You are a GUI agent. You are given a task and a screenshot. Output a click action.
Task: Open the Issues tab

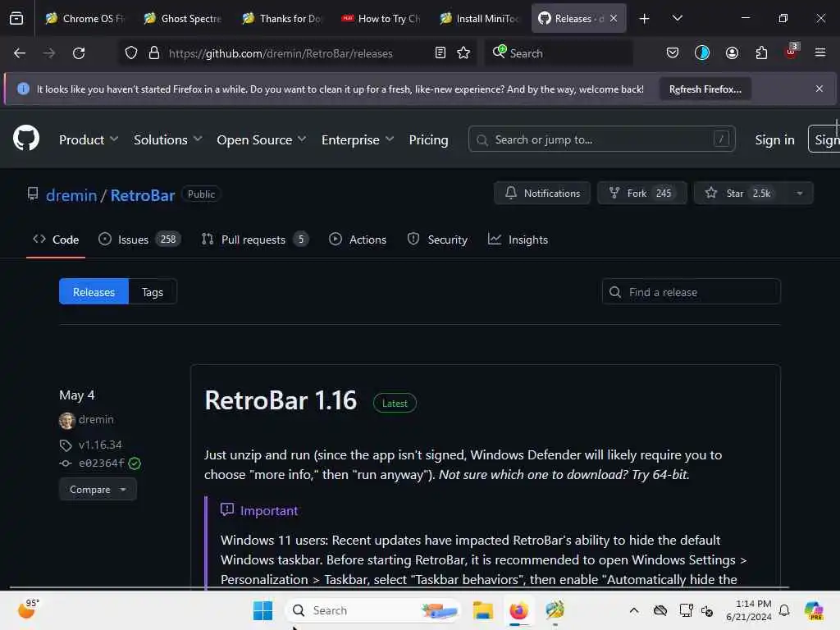pos(139,240)
